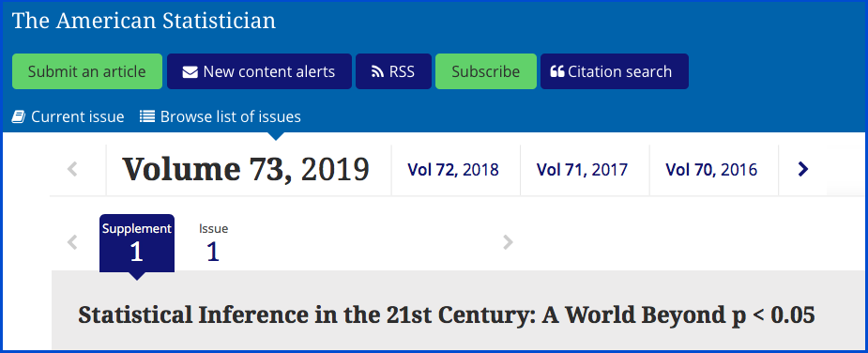The image size is (868, 353).
Task: Open Issue 1 of Volume 73
Action: pyautogui.click(x=213, y=243)
